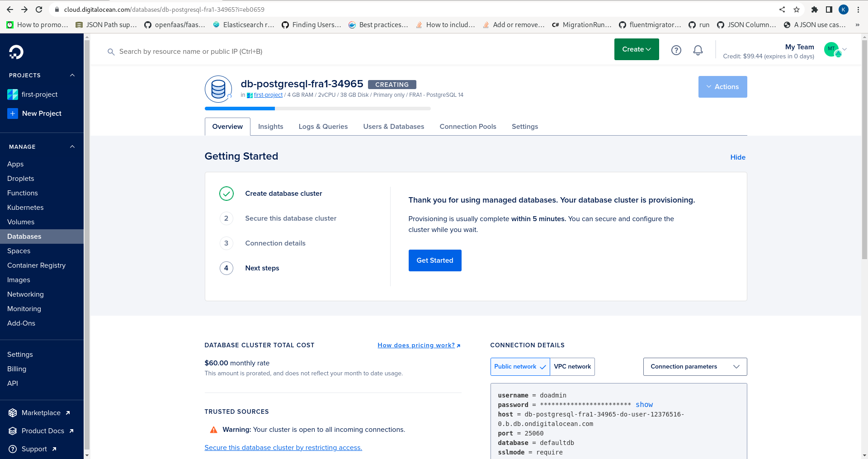This screenshot has width=868, height=459.
Task: Open the Actions dropdown
Action: pos(722,87)
